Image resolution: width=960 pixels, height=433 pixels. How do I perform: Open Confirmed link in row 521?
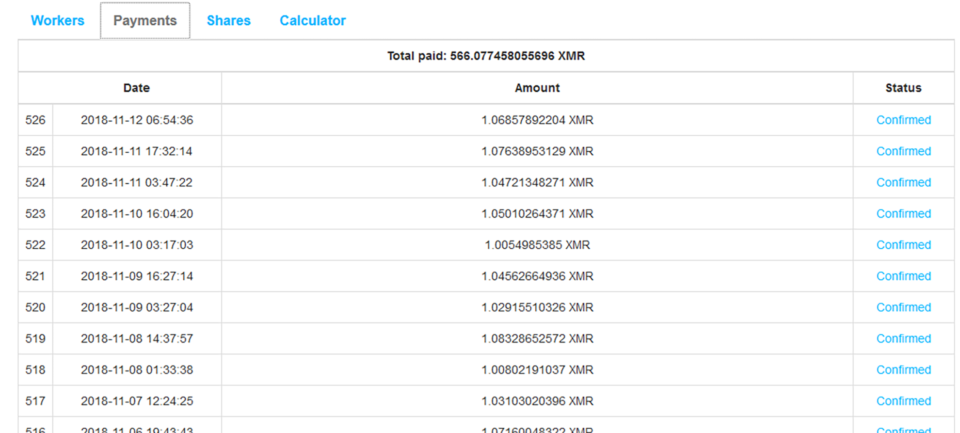903,276
